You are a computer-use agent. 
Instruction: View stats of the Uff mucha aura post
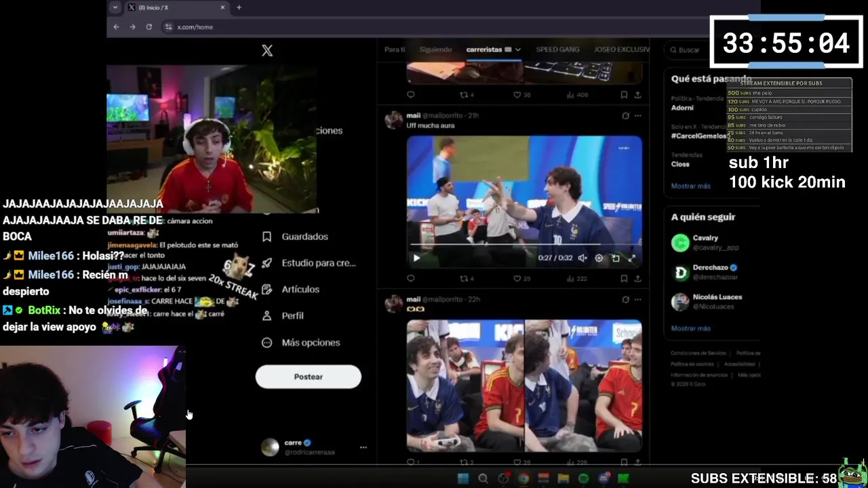pyautogui.click(x=576, y=279)
